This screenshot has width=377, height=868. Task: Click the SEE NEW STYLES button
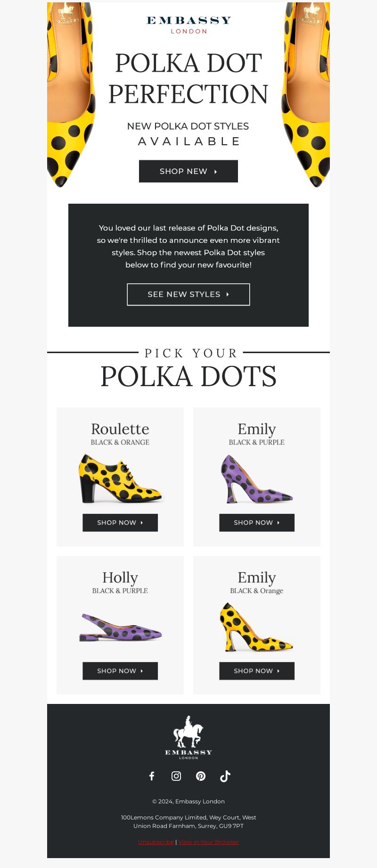coord(188,294)
